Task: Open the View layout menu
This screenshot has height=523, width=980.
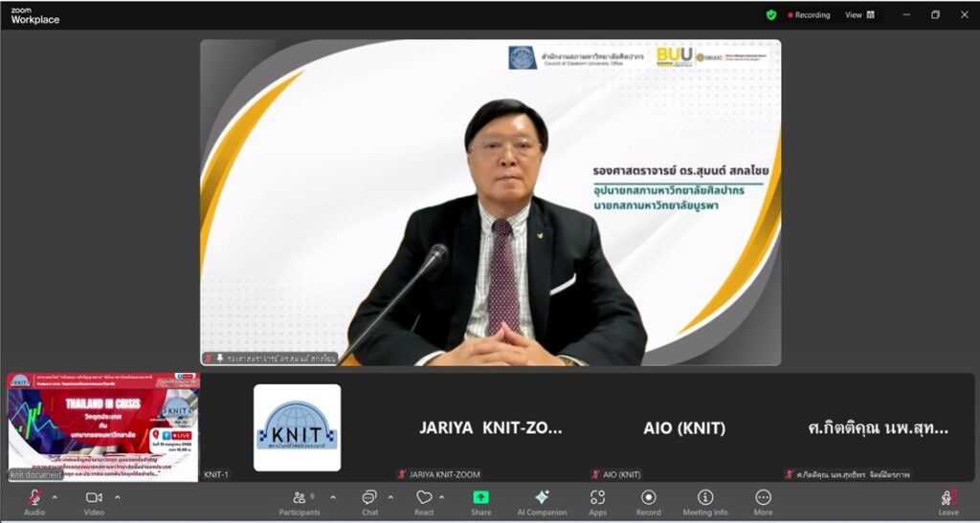Action: click(x=858, y=14)
